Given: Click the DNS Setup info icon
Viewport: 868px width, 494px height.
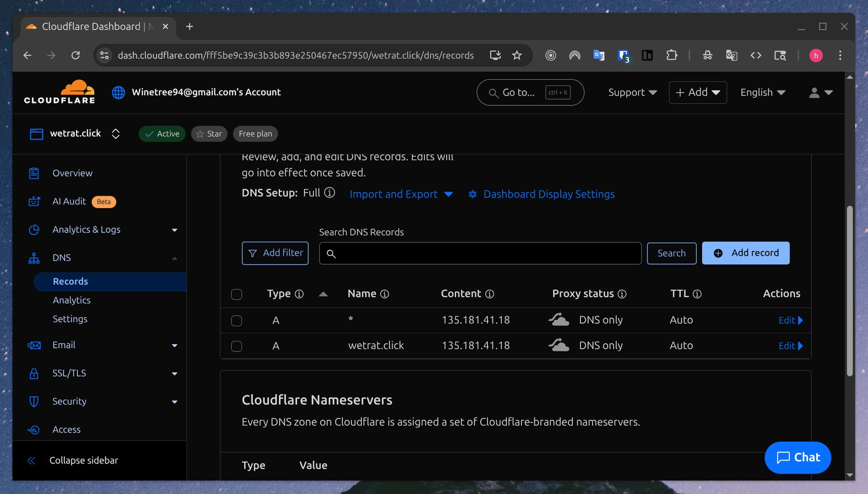Looking at the screenshot, I should [x=330, y=193].
